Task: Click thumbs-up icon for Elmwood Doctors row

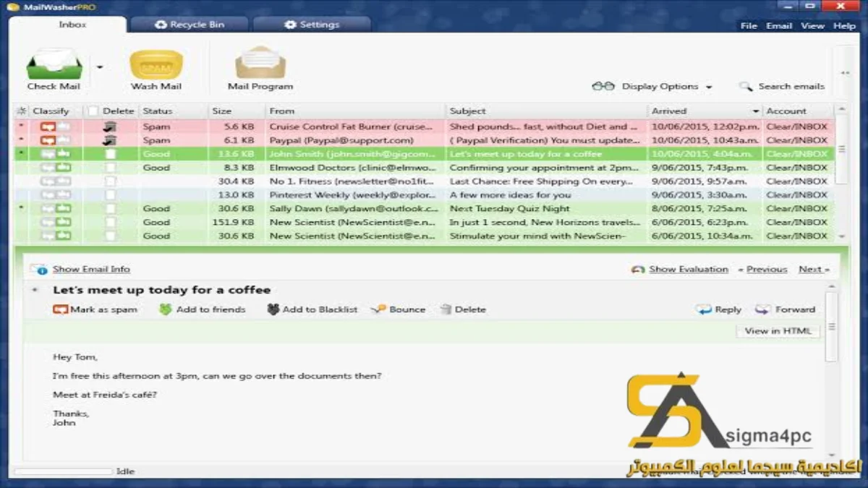Action: pos(64,168)
